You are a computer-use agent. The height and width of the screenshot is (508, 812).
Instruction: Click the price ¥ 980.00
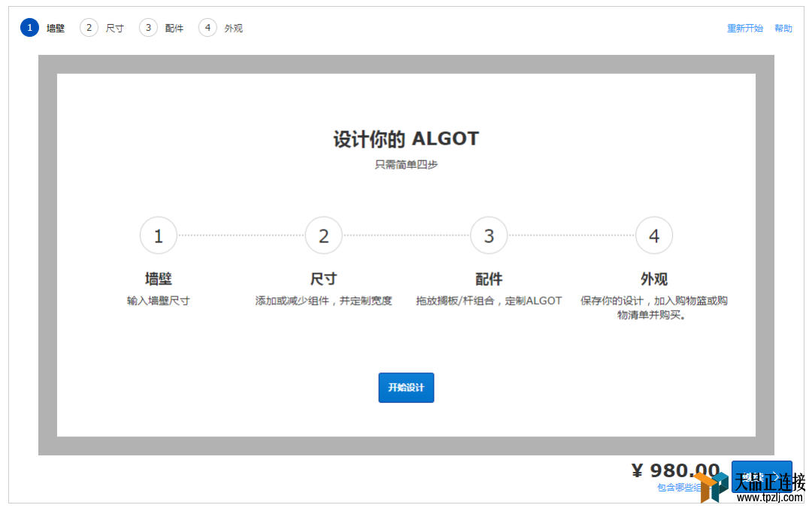[x=676, y=470]
